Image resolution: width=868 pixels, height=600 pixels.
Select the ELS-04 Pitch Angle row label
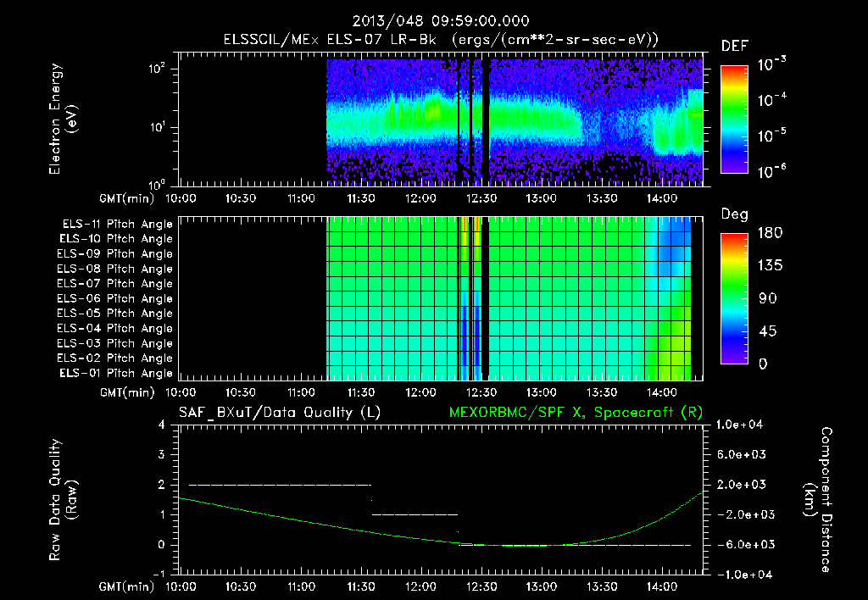[115, 329]
